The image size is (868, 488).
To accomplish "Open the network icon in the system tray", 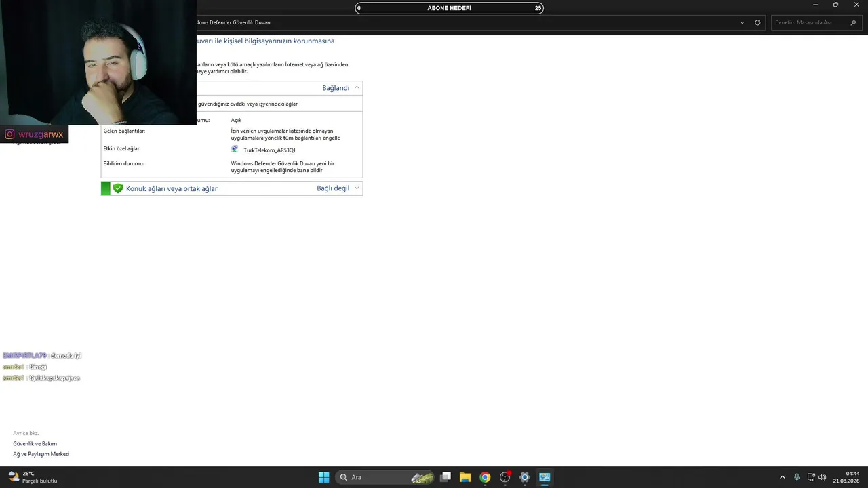I will pyautogui.click(x=811, y=477).
